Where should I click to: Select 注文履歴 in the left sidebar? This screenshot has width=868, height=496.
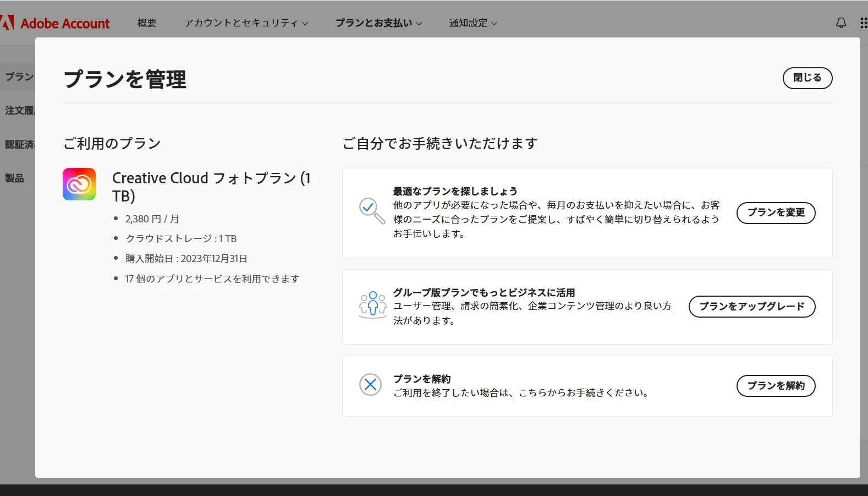[x=20, y=111]
